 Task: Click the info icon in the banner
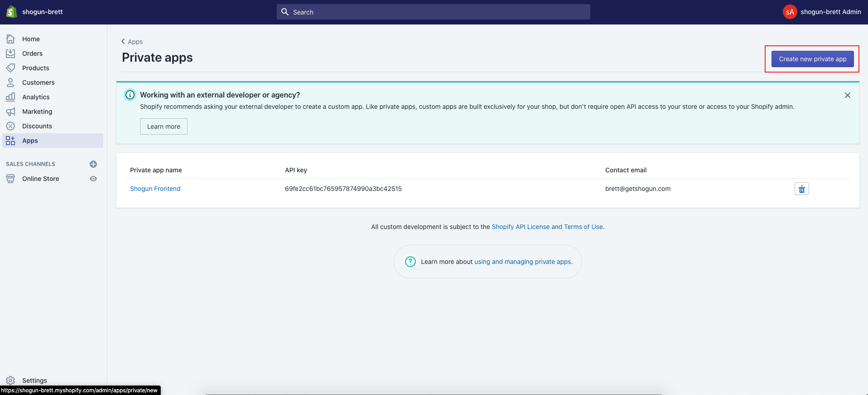click(x=130, y=95)
